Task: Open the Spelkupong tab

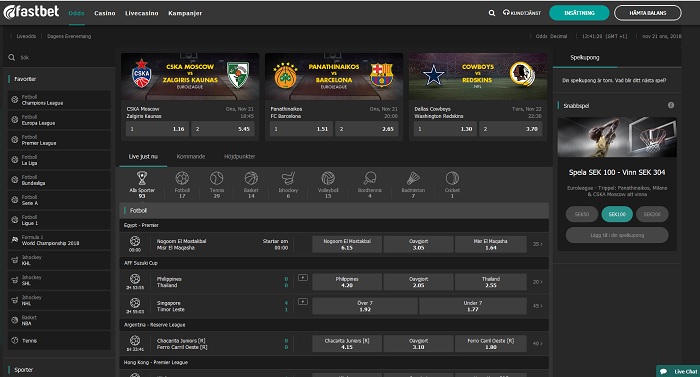Action: pyautogui.click(x=584, y=58)
